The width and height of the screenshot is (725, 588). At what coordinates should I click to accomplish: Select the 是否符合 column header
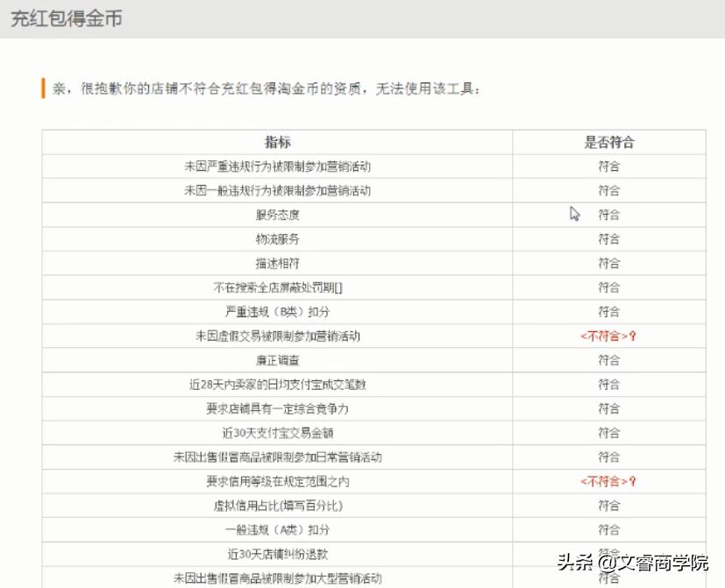611,141
